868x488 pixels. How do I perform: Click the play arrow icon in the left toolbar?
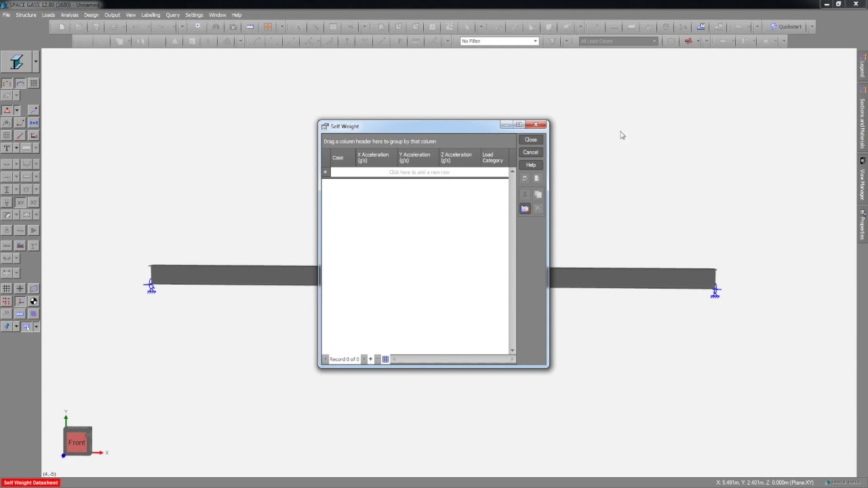pos(33,230)
